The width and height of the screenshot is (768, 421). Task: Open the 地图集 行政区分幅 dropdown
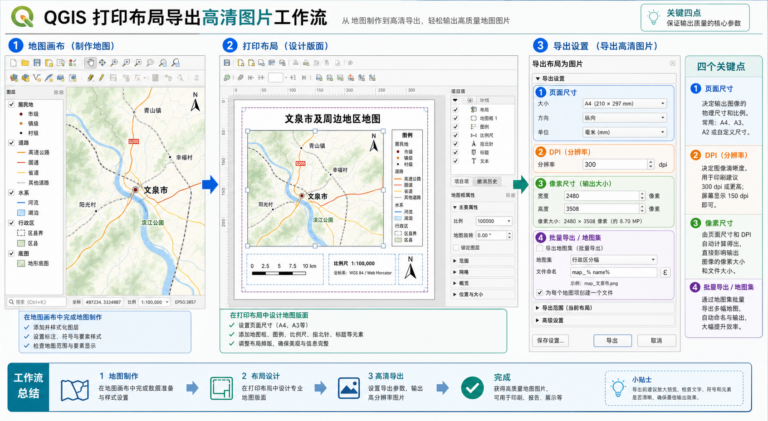[x=614, y=259]
